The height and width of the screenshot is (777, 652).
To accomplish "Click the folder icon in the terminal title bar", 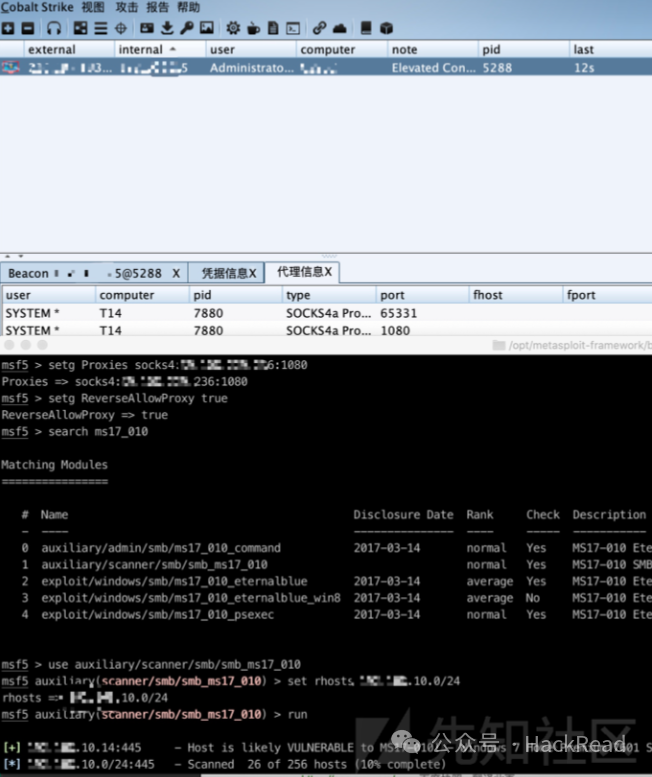I will point(498,345).
